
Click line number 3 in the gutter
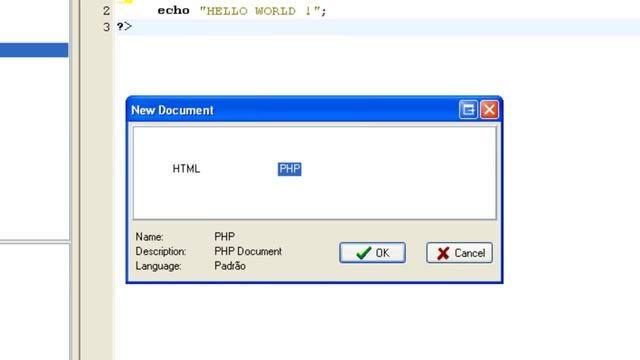tap(107, 27)
